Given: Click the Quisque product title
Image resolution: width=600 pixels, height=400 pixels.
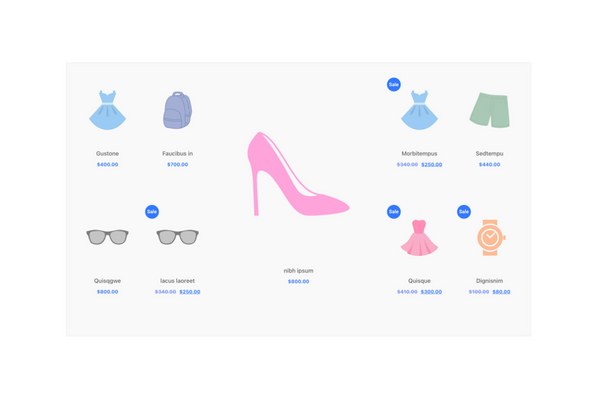Looking at the screenshot, I should pos(420,281).
